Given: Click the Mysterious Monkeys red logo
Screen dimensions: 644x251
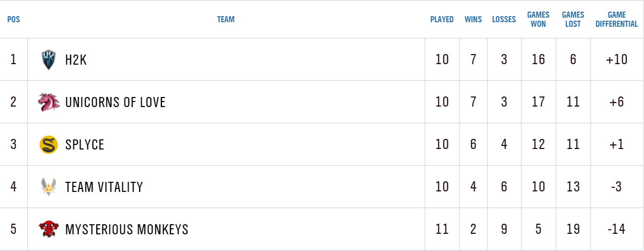Looking at the screenshot, I should point(49,229).
